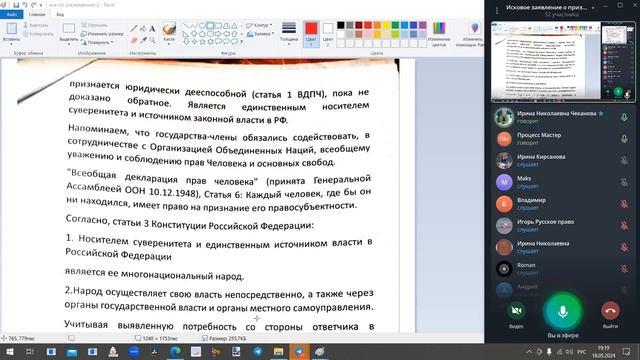640x360 pixels.
Task: Click muted mic icon for Maks
Action: point(624,182)
